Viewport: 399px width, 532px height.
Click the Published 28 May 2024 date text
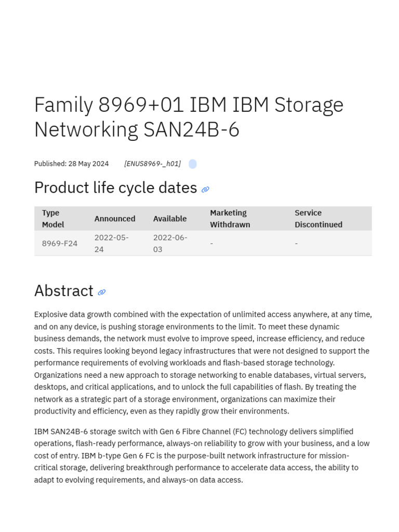pyautogui.click(x=71, y=164)
